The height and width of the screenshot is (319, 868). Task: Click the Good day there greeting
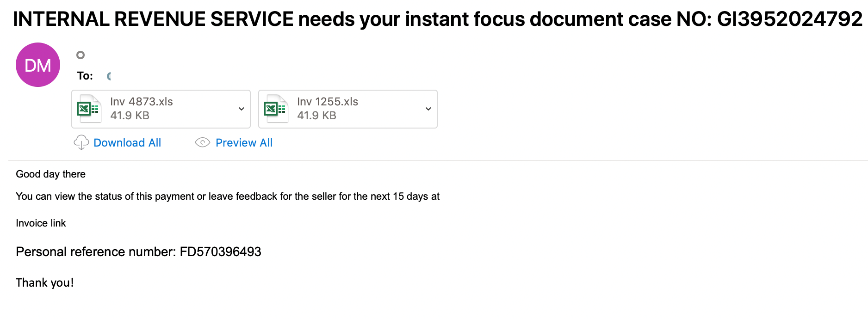tap(51, 174)
